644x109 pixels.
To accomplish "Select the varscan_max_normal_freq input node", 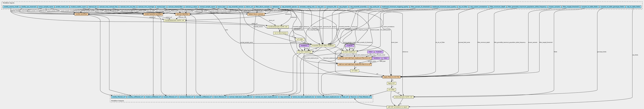I will pyautogui.click(x=108, y=7).
